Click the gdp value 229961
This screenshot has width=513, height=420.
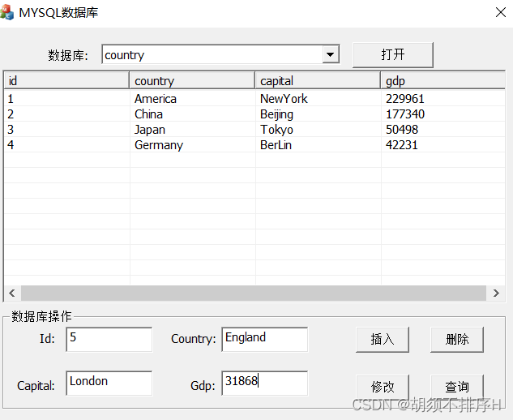pos(404,99)
